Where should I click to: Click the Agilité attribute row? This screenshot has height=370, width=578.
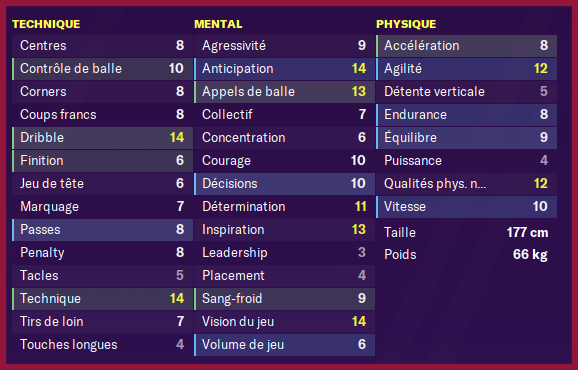tap(466, 69)
